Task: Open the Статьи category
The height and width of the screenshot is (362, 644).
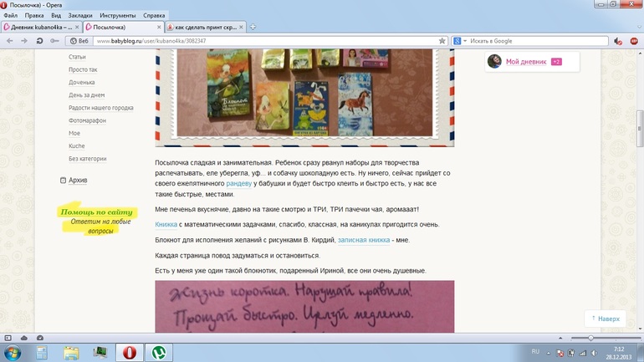Action: 77,57
